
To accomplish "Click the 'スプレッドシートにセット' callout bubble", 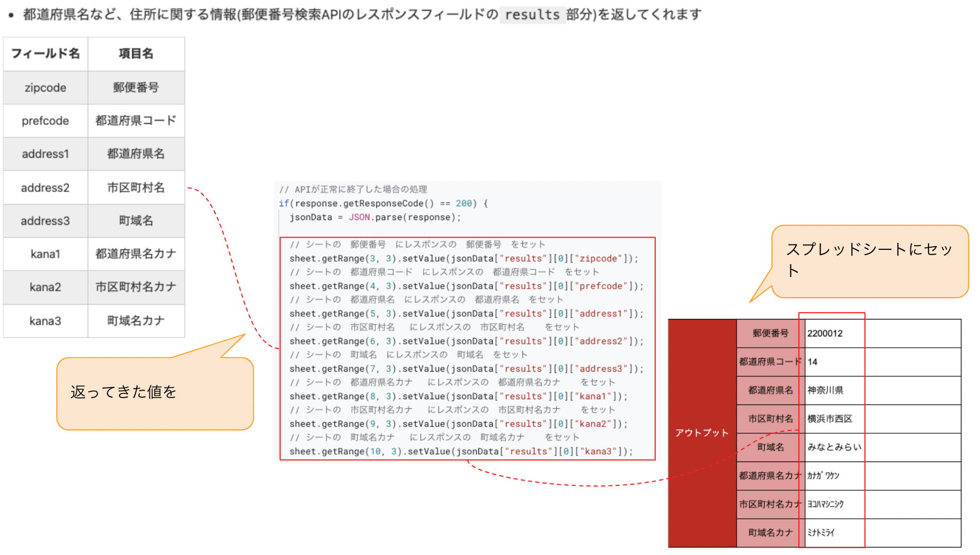I will (x=870, y=261).
